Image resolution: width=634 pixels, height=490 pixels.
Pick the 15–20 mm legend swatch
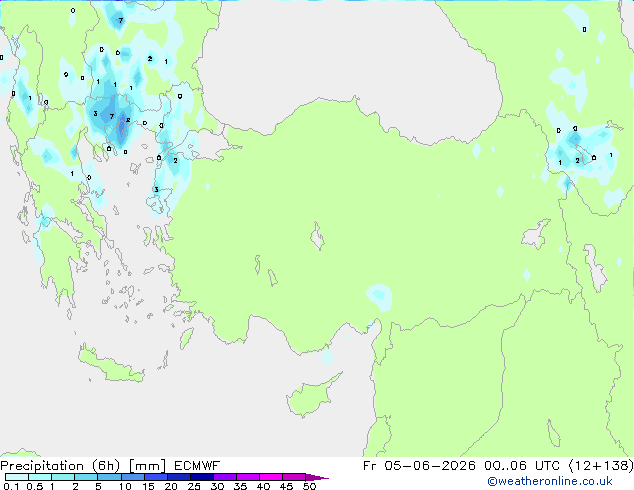click(x=155, y=477)
